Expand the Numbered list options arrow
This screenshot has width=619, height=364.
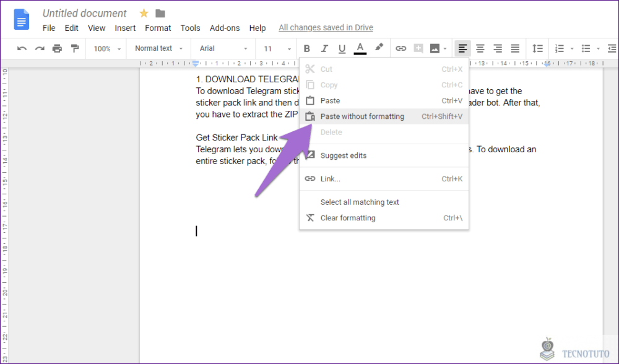572,49
